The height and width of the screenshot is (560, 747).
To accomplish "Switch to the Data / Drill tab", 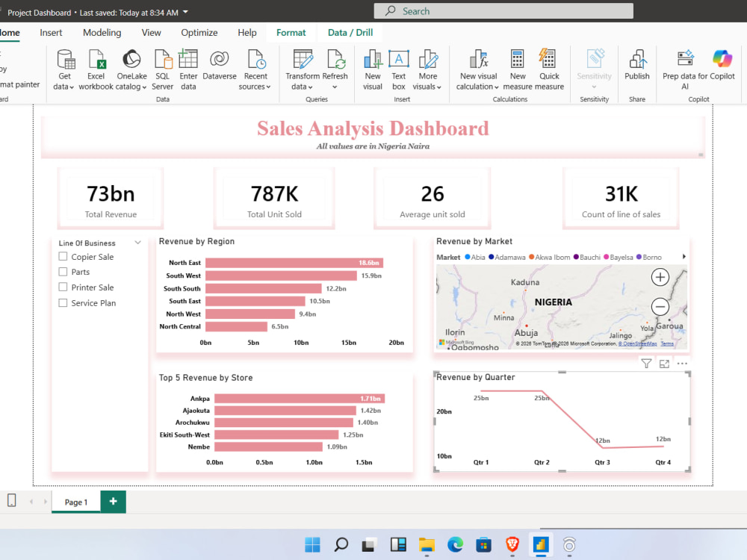I will coord(350,33).
